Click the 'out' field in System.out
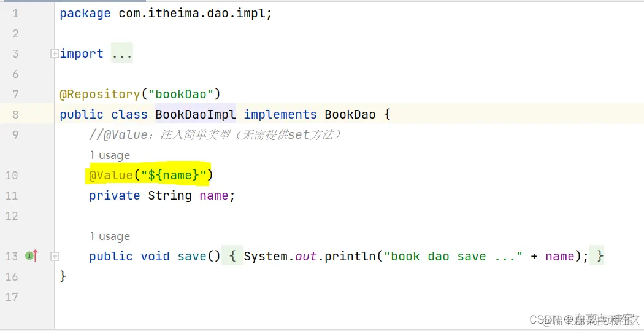 click(x=306, y=256)
